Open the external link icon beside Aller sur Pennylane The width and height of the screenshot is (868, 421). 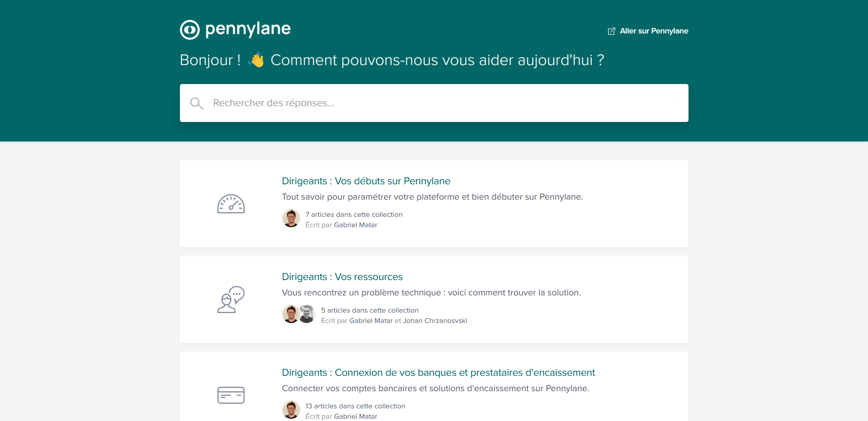pos(611,31)
